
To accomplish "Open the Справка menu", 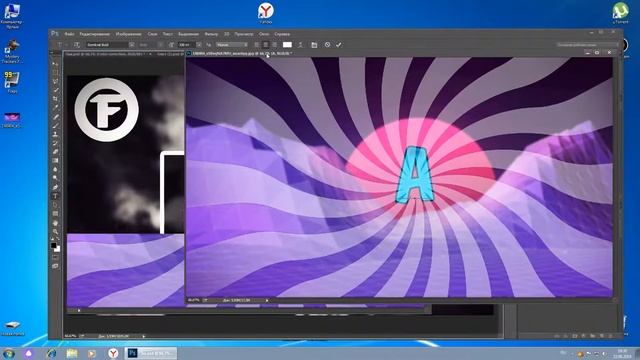I will point(282,34).
